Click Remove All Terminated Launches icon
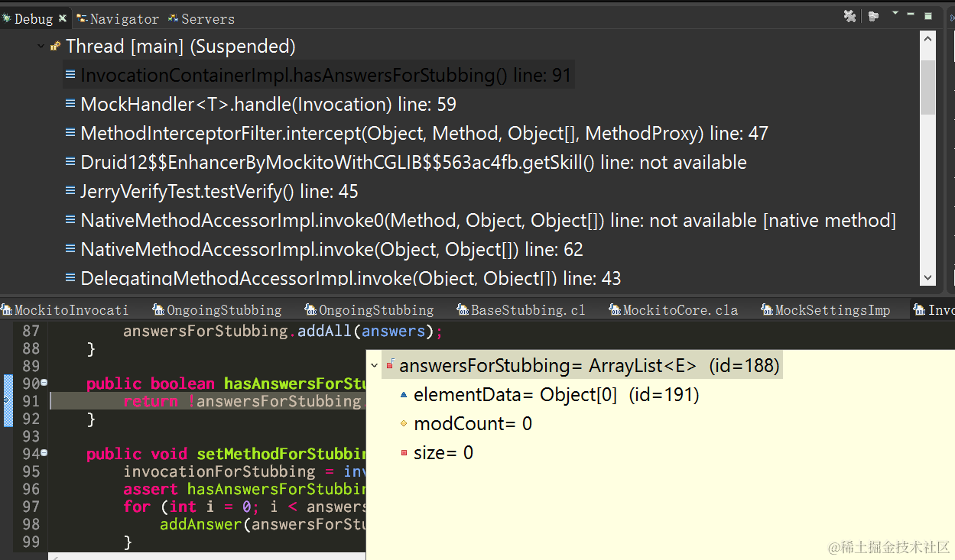This screenshot has width=955, height=560. [x=849, y=16]
